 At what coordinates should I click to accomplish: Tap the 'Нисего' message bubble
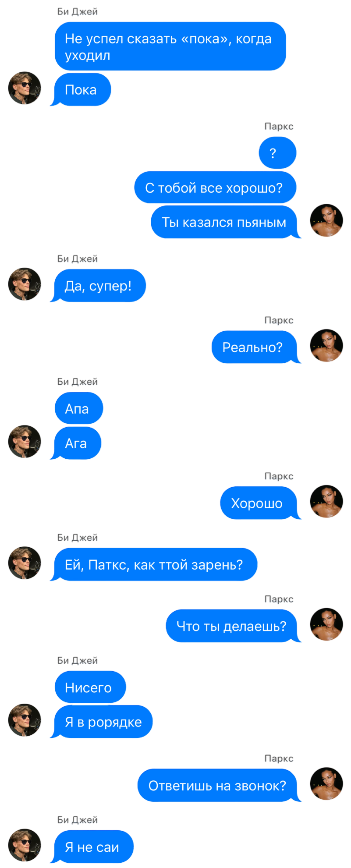coord(90,687)
